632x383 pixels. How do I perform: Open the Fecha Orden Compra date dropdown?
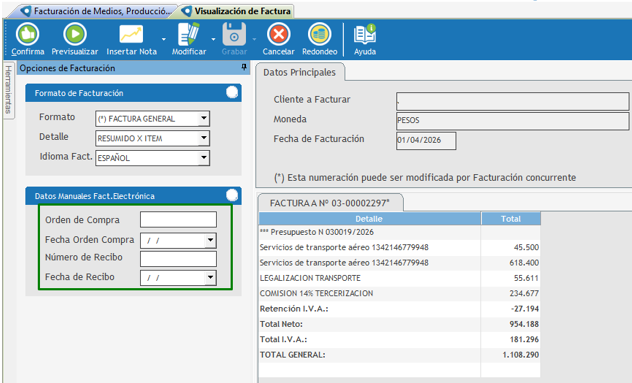pos(210,240)
